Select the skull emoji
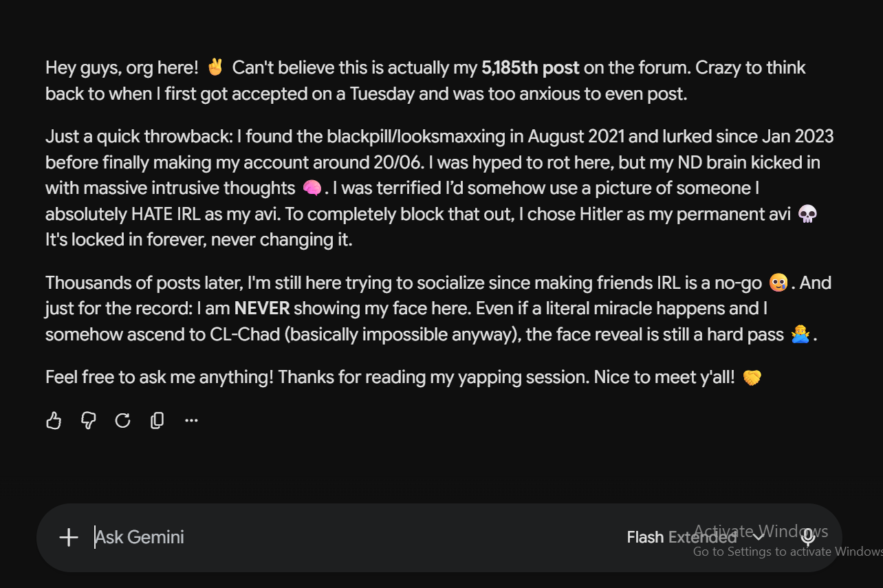Viewport: 883px width, 588px height. coord(807,214)
